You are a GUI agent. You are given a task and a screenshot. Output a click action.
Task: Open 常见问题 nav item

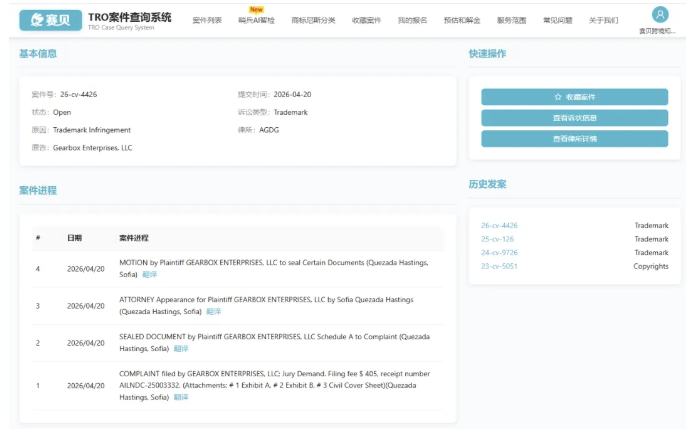[558, 20]
